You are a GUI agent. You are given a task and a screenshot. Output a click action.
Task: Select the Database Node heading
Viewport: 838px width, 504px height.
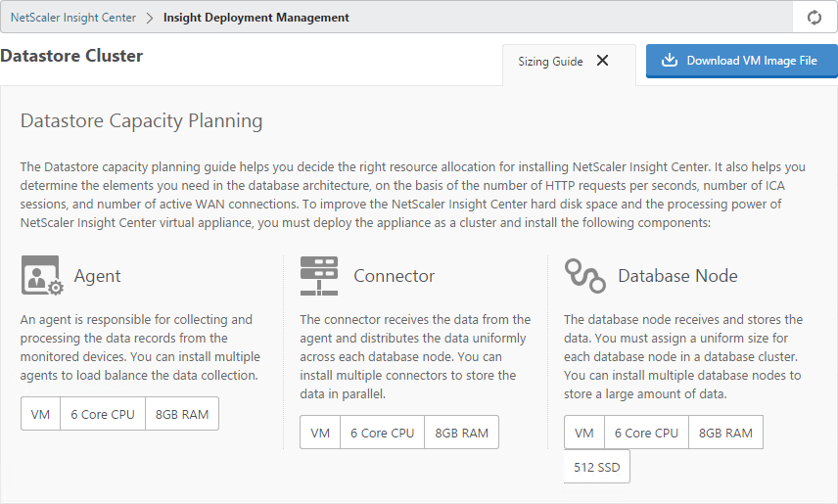point(677,276)
